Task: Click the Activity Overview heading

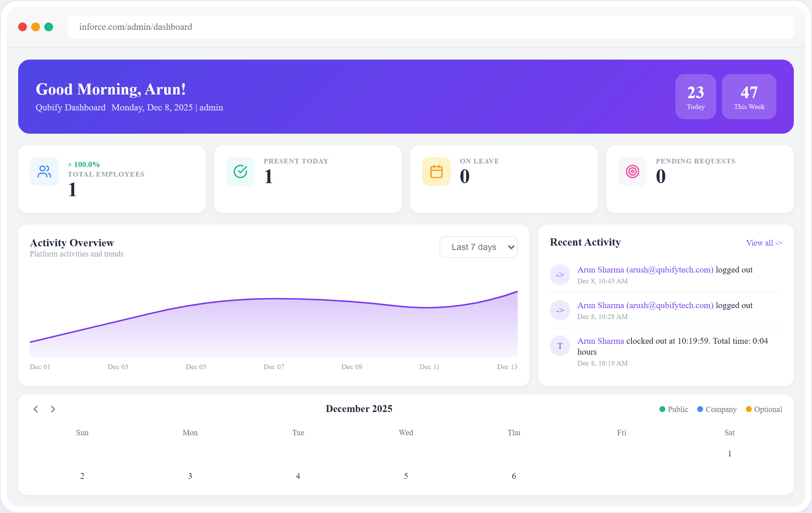Action: pyautogui.click(x=72, y=243)
